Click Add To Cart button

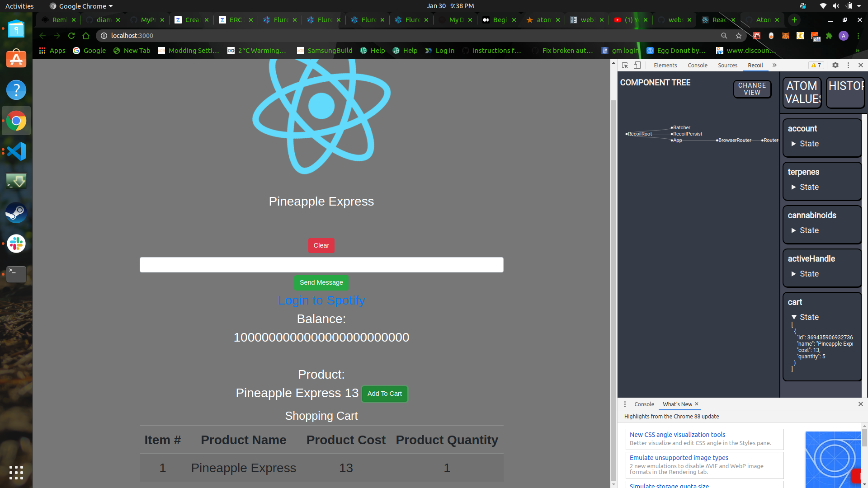point(385,394)
